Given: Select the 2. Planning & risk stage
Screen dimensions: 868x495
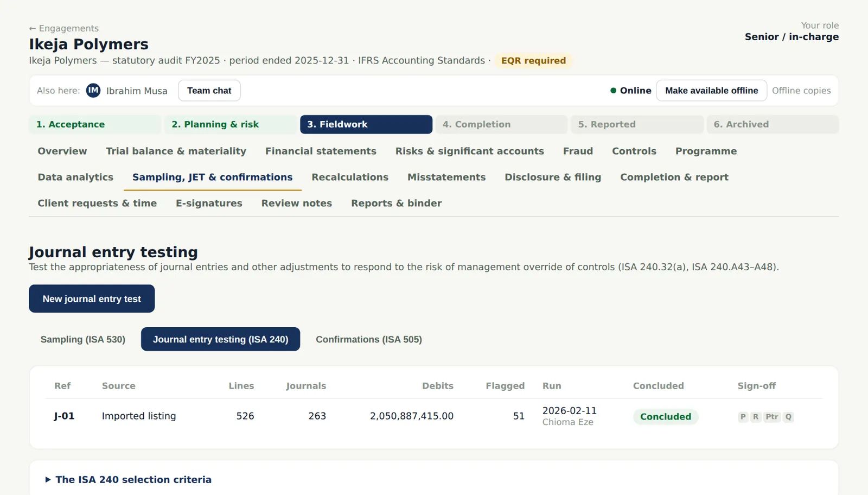Looking at the screenshot, I should (231, 124).
